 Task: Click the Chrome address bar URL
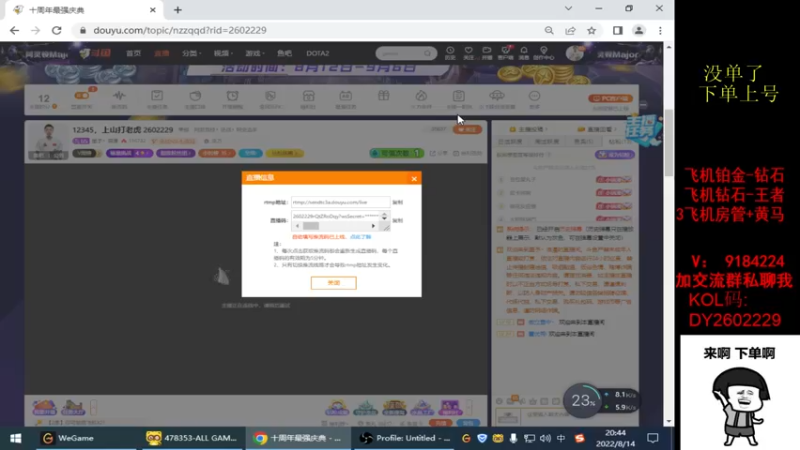[180, 31]
